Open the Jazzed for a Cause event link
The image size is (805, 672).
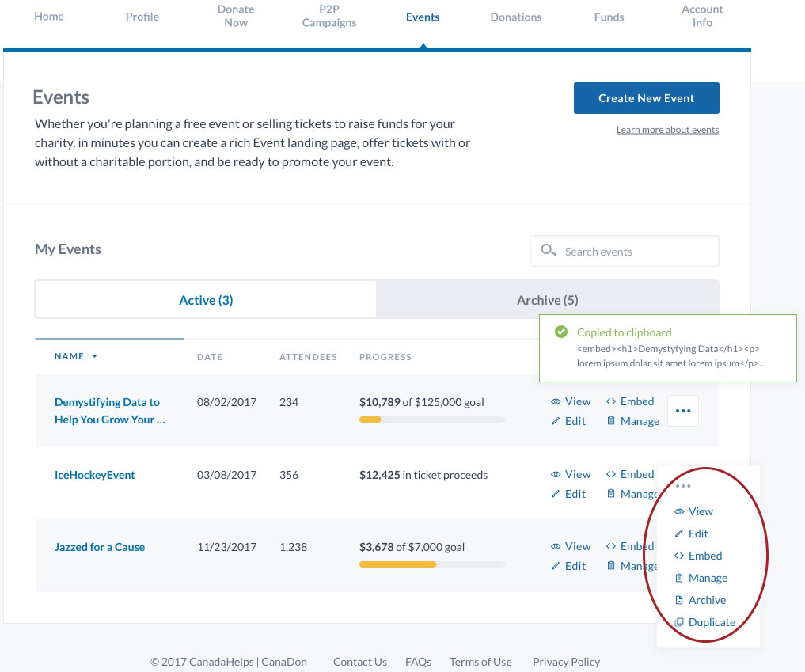(100, 547)
